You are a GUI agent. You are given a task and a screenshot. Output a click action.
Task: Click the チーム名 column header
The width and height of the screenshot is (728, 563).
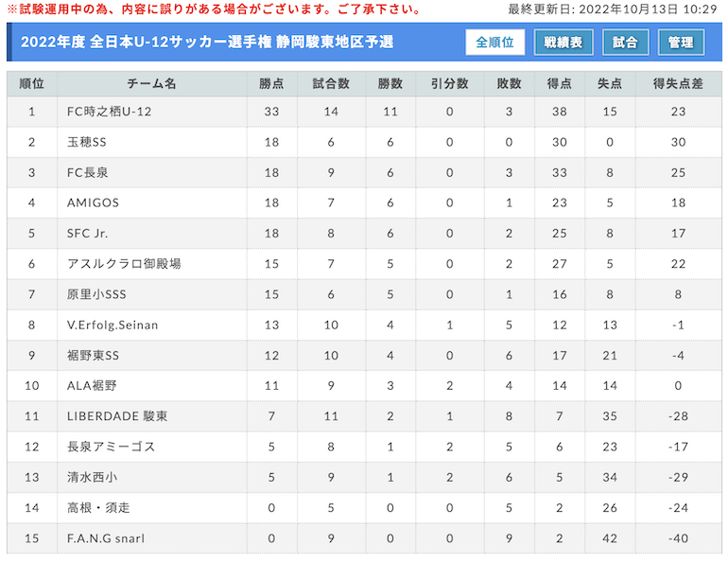tap(152, 83)
